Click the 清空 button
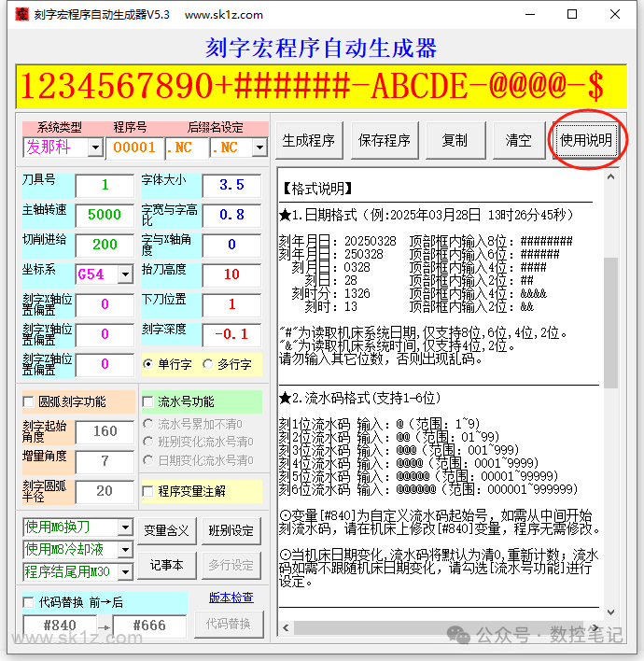 coord(518,140)
